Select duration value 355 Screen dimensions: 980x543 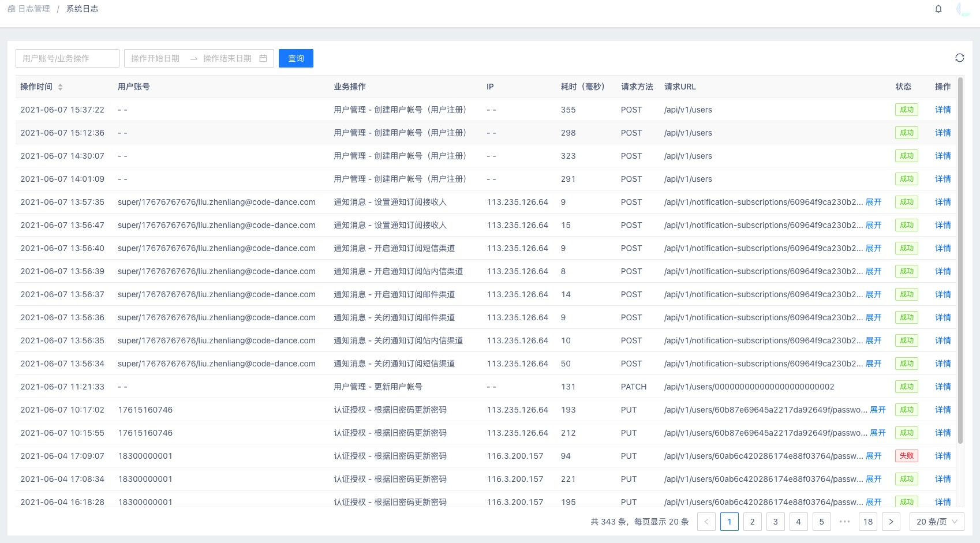[568, 110]
